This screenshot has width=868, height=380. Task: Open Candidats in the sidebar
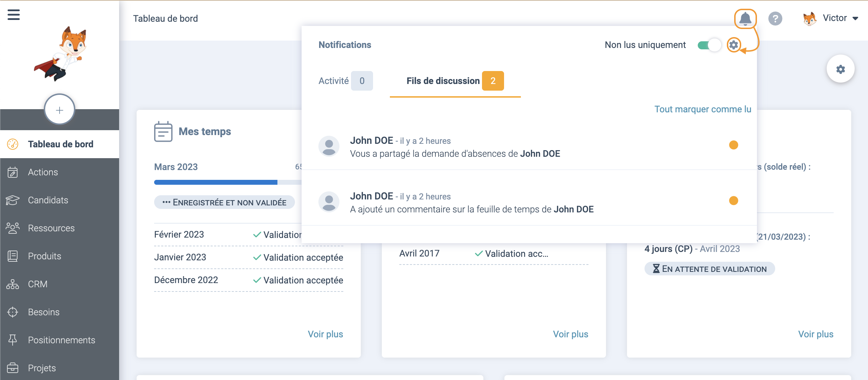(48, 200)
